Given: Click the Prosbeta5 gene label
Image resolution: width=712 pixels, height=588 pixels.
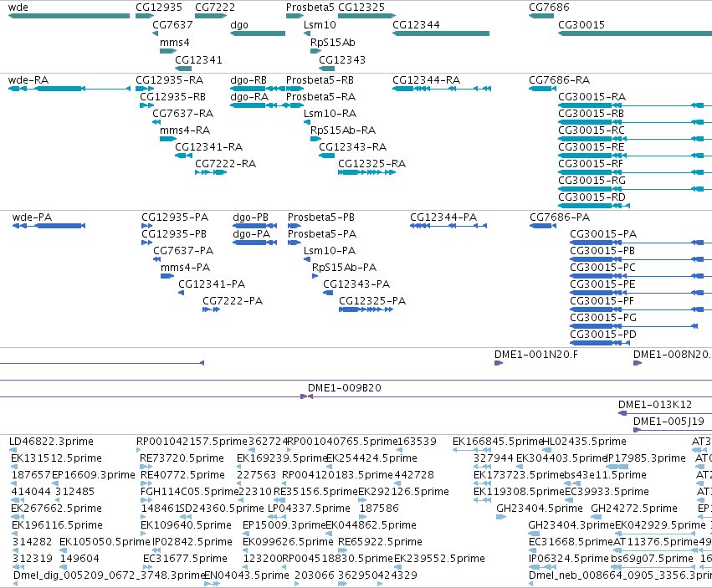Looking at the screenshot, I should pyautogui.click(x=310, y=8).
